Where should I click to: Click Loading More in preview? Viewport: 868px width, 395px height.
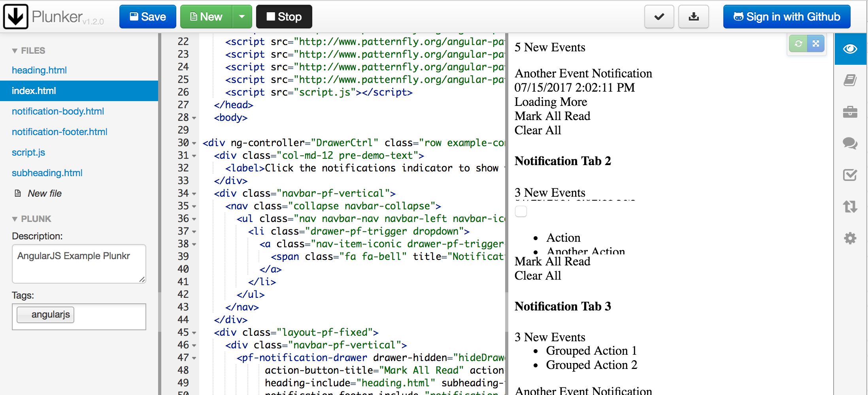(551, 102)
